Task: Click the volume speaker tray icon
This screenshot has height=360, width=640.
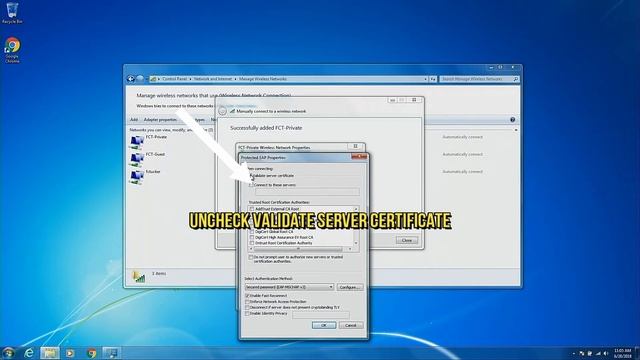Action: [x=606, y=353]
